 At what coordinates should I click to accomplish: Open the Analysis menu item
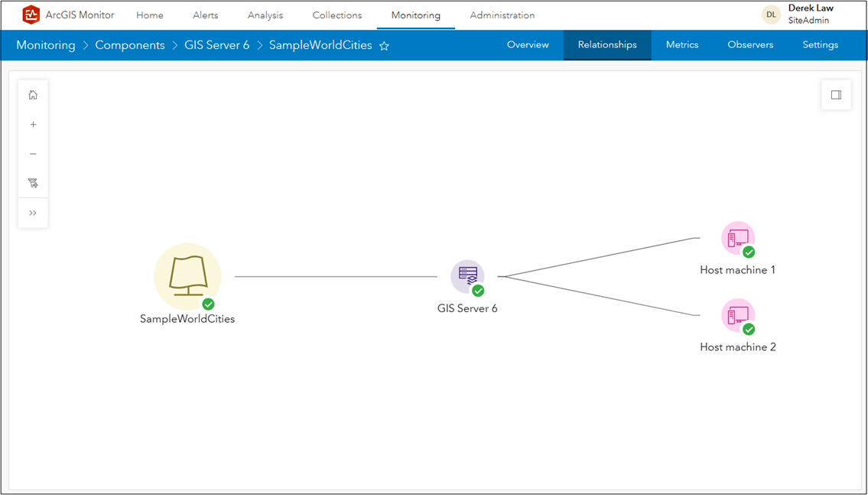click(265, 15)
